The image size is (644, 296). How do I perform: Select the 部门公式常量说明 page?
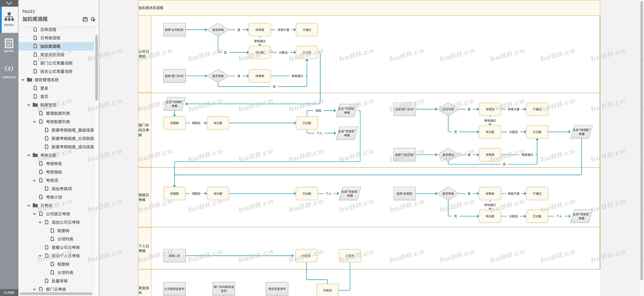pyautogui.click(x=56, y=63)
